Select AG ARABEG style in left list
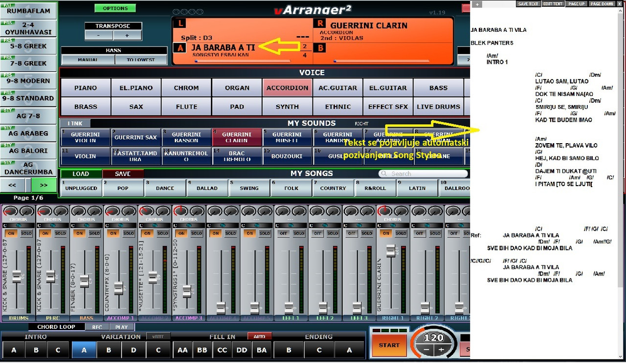626x364 pixels. click(28, 133)
